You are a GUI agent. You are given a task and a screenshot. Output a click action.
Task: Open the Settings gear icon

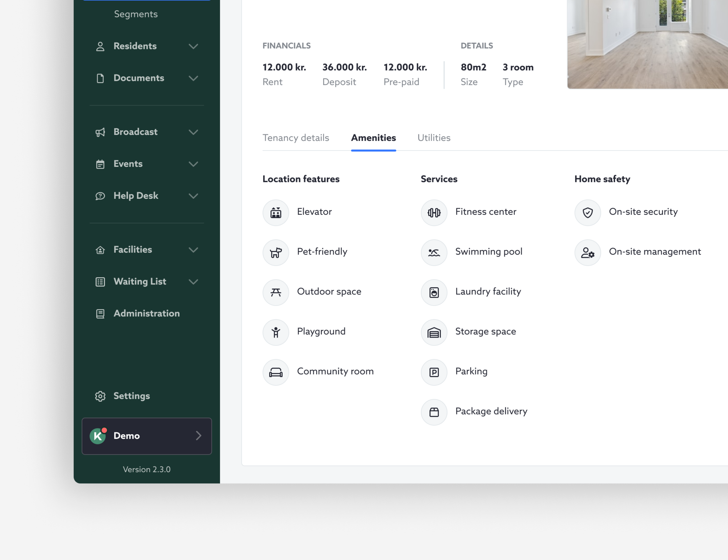(x=100, y=396)
